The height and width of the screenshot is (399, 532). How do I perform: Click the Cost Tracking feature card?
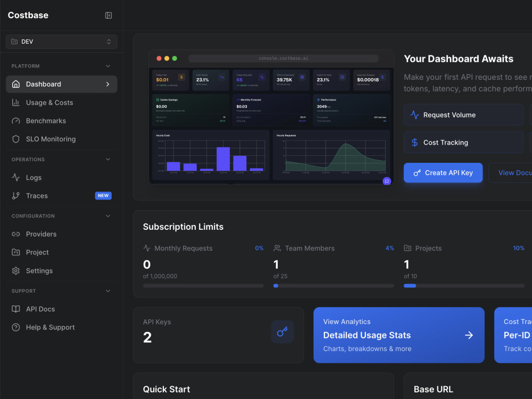point(464,143)
